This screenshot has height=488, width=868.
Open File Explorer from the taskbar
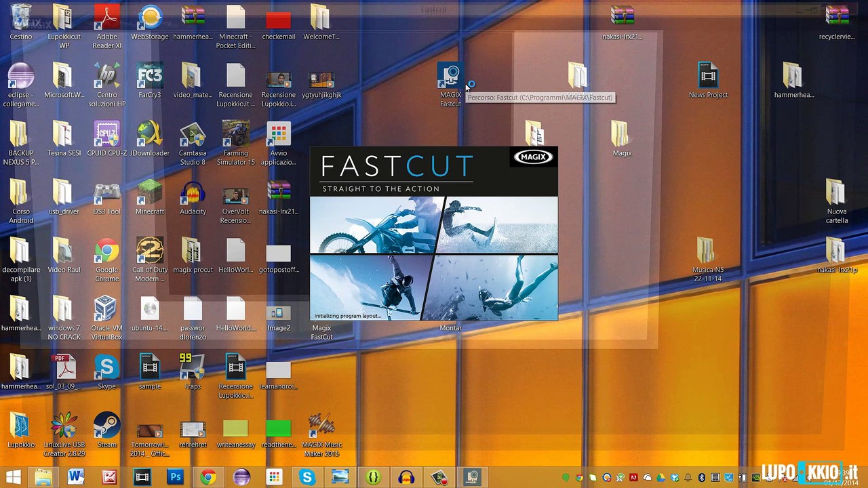click(x=43, y=477)
